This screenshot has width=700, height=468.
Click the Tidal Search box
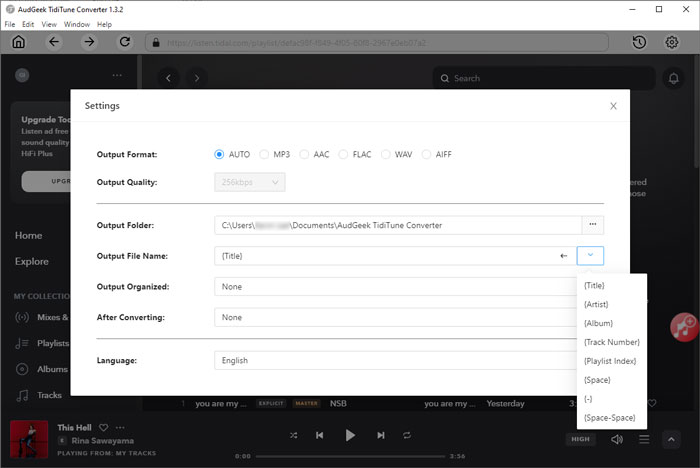[544, 79]
